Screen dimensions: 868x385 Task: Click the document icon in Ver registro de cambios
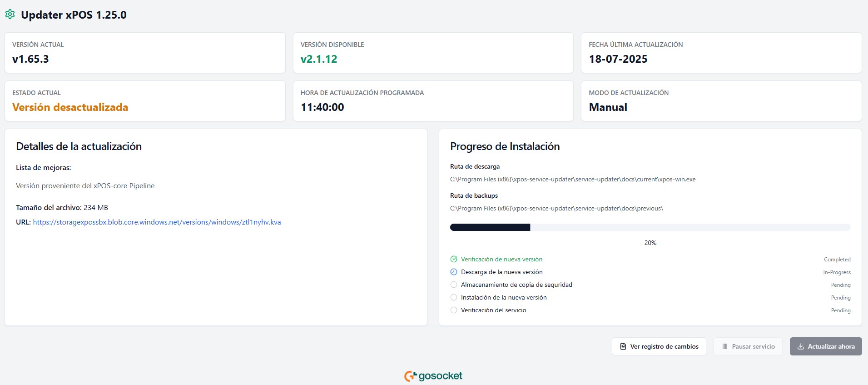click(x=623, y=346)
